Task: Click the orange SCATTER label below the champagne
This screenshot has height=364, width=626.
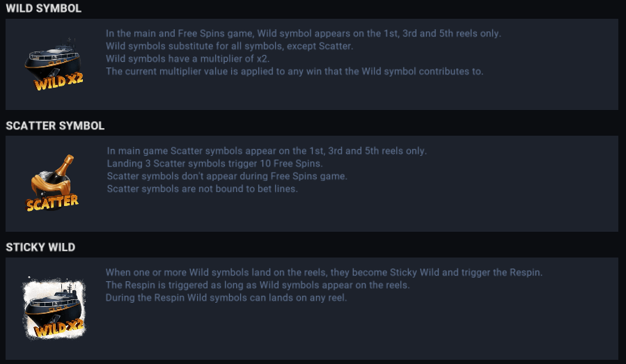Action: point(52,203)
